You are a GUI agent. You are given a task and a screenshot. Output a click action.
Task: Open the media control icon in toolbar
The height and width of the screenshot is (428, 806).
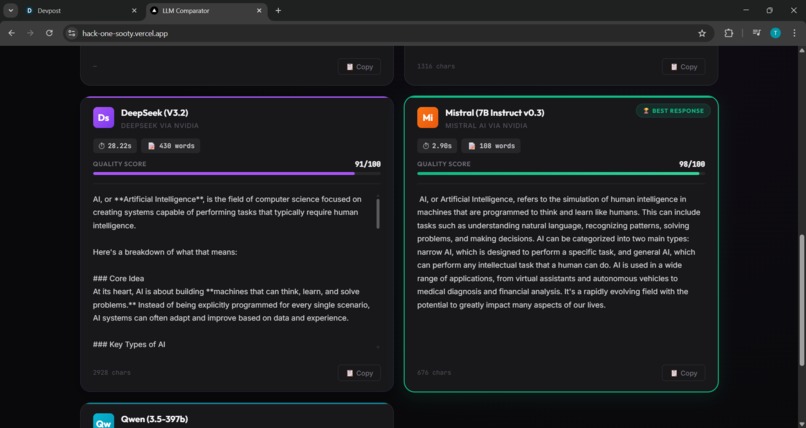pyautogui.click(x=756, y=33)
